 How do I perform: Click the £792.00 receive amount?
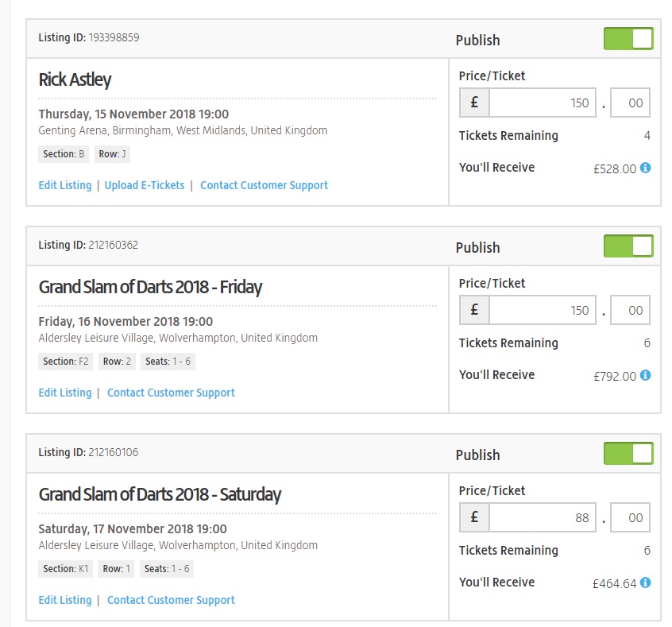[x=615, y=377]
